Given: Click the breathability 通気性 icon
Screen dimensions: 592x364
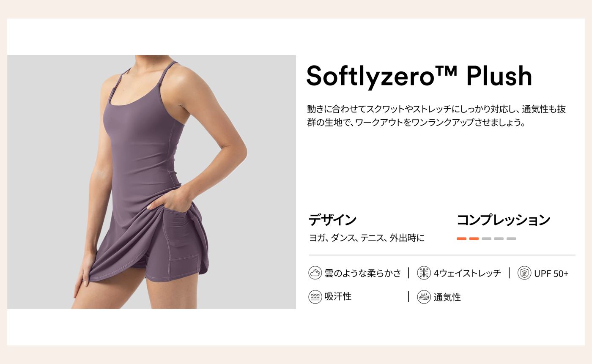Looking at the screenshot, I should pos(424,297).
